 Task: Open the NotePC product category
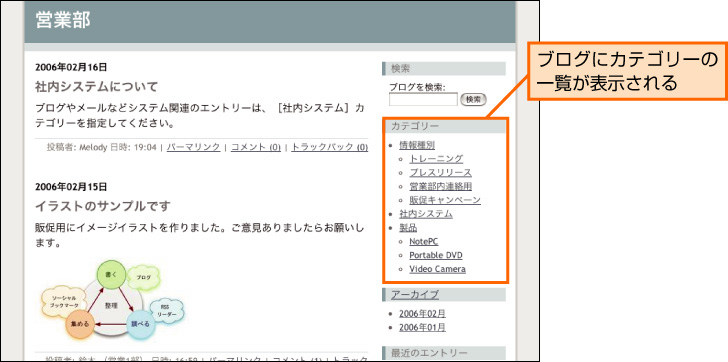[423, 241]
